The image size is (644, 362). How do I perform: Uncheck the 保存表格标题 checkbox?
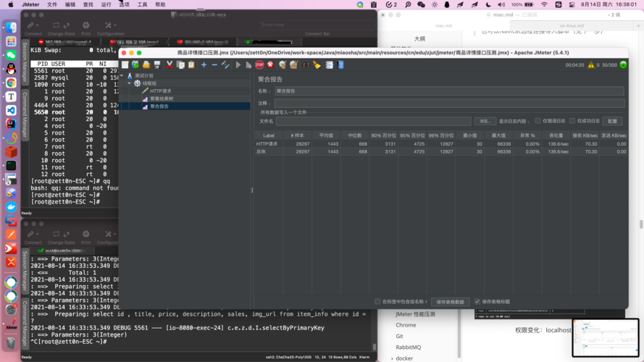tap(477, 301)
